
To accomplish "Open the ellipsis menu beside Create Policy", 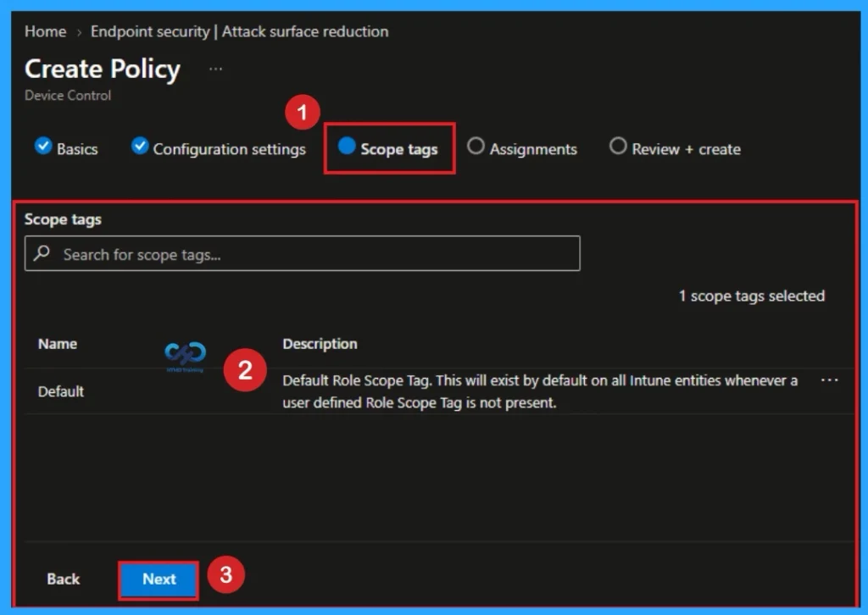I will 215,69.
